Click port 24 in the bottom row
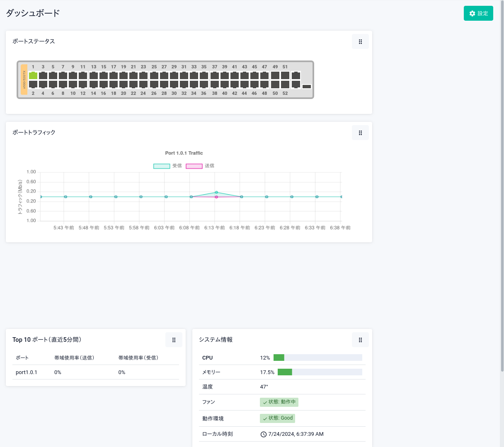The width and height of the screenshot is (504, 447). 143,84
